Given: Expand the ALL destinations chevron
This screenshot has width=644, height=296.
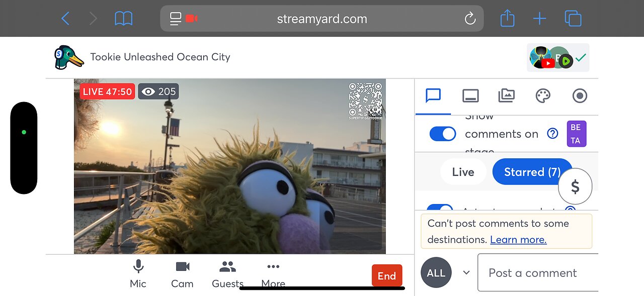Looking at the screenshot, I should tap(466, 272).
